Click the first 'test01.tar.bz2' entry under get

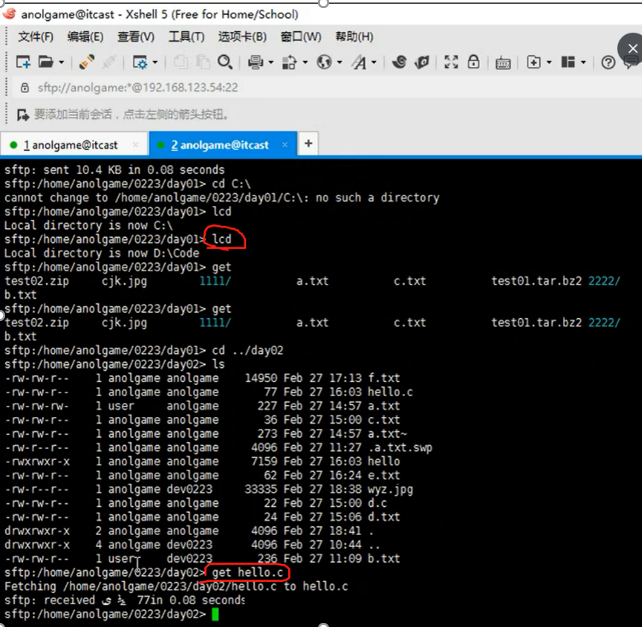(x=536, y=281)
